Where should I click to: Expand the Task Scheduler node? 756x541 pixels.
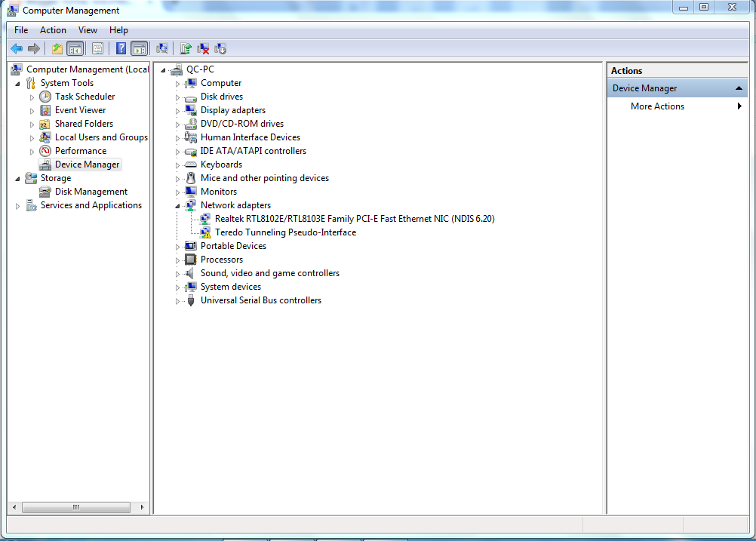point(32,97)
